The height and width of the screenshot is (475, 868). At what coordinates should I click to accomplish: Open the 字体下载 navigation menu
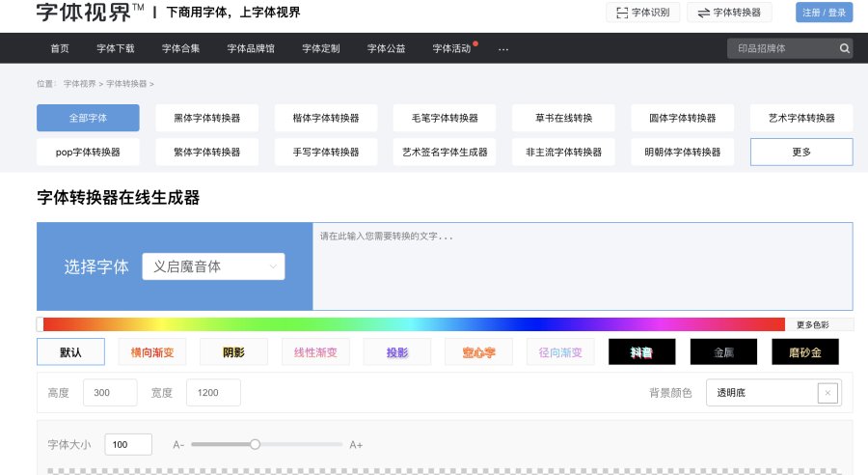116,48
